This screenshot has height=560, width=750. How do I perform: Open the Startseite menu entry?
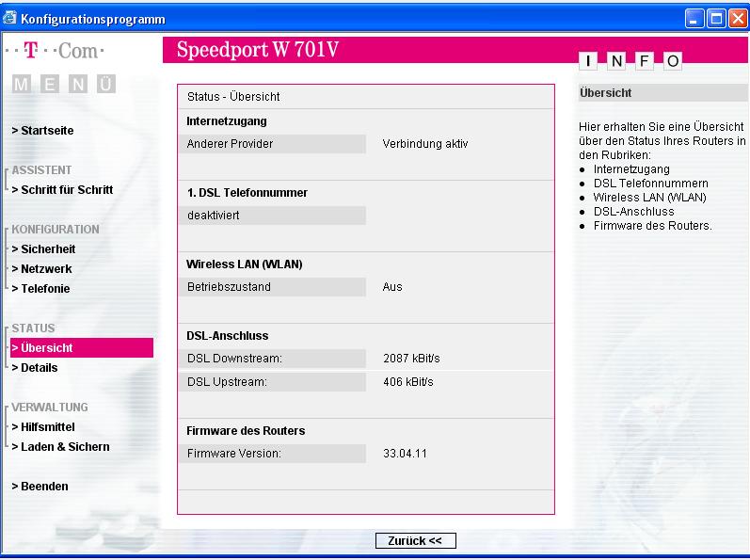coord(42,131)
